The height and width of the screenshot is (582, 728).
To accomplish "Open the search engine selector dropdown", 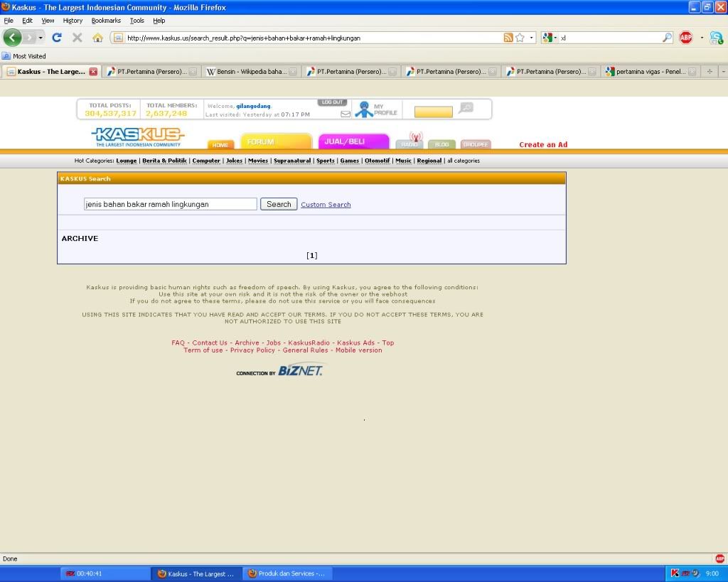I will click(550, 38).
